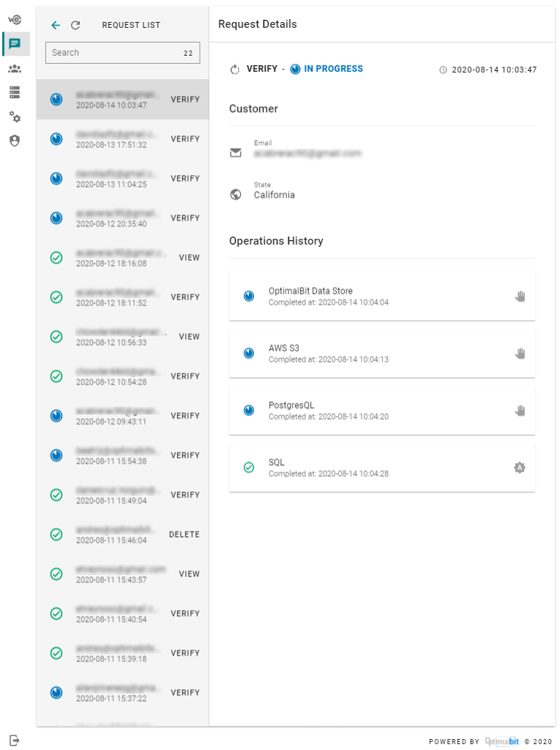Click the completed check icon on SQL card
The height and width of the screenshot is (750, 560).
249,467
